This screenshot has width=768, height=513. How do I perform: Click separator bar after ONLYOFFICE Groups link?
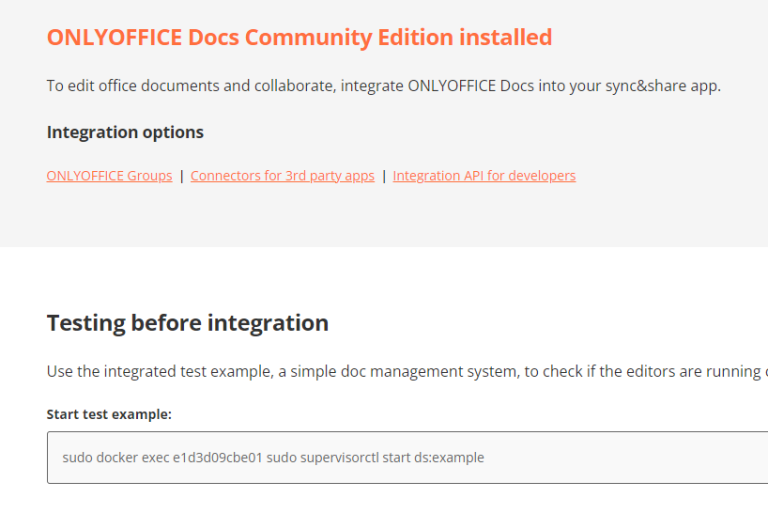(182, 175)
